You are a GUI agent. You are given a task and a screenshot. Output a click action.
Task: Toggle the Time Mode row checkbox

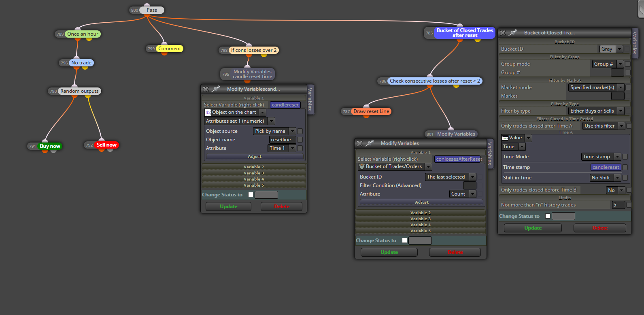(625, 157)
